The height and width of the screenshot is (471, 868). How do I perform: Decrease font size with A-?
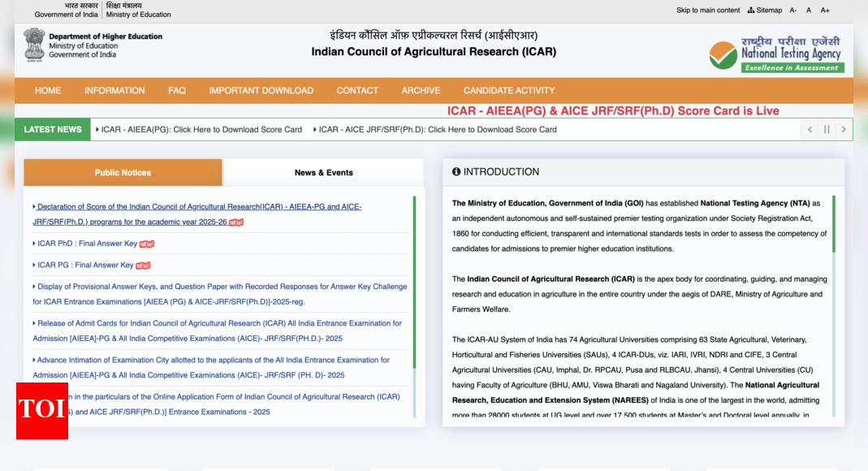point(793,10)
